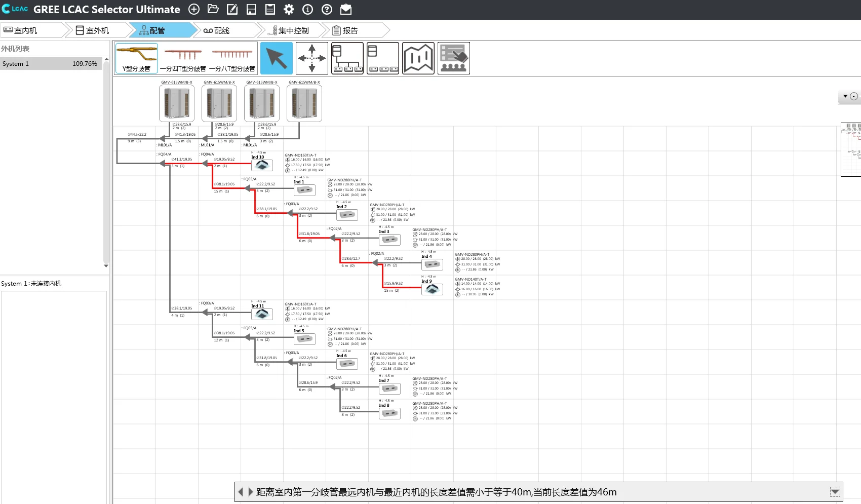Select indoor unit Ind 4 icon

point(432,264)
